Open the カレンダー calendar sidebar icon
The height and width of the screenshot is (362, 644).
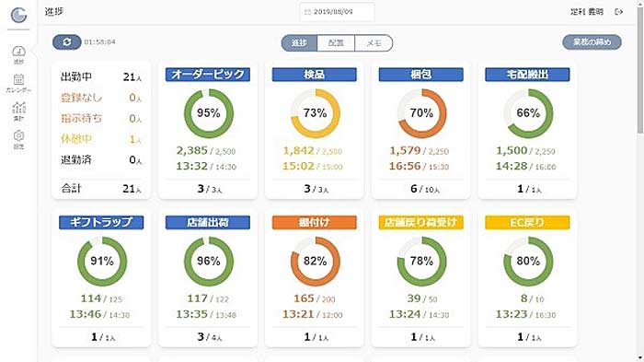pos(19,83)
